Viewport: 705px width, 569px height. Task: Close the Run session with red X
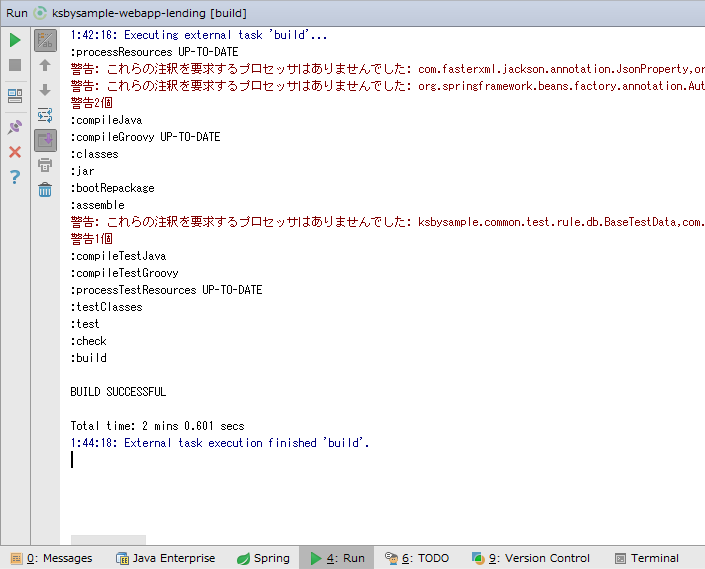tap(15, 152)
